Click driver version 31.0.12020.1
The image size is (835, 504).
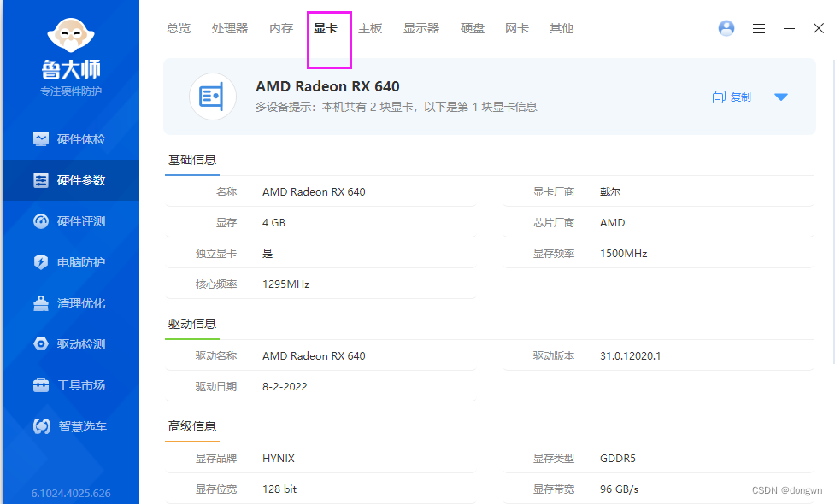pyautogui.click(x=631, y=355)
